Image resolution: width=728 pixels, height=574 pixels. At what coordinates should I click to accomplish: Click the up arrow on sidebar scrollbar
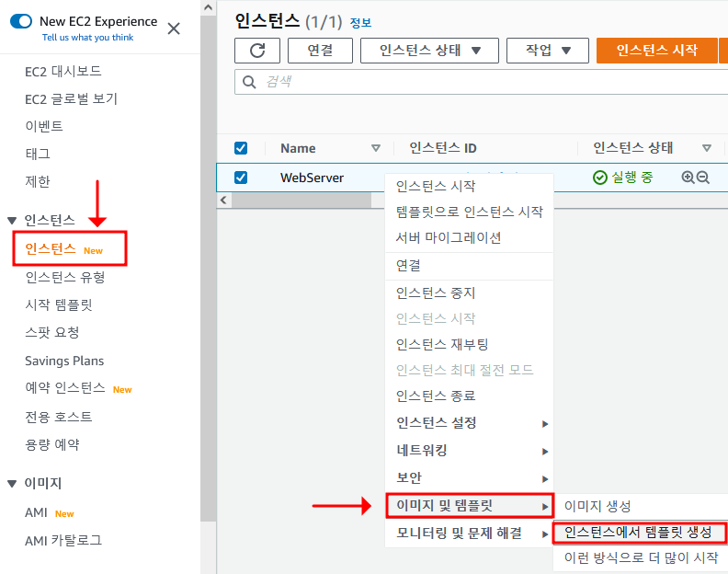tap(209, 7)
